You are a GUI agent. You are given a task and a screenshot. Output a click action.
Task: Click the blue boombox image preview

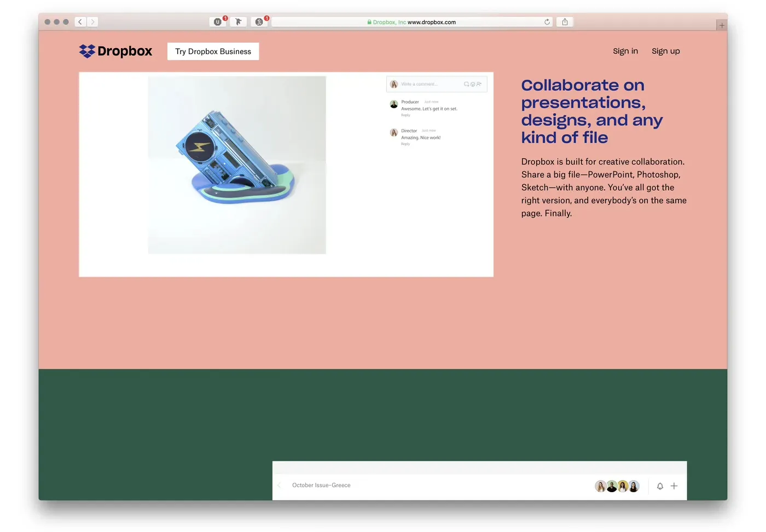click(237, 165)
